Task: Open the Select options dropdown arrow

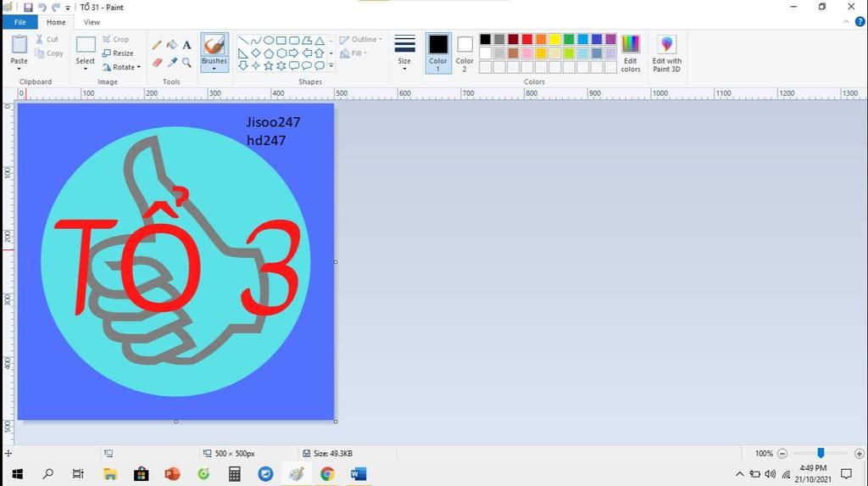Action: (x=86, y=69)
